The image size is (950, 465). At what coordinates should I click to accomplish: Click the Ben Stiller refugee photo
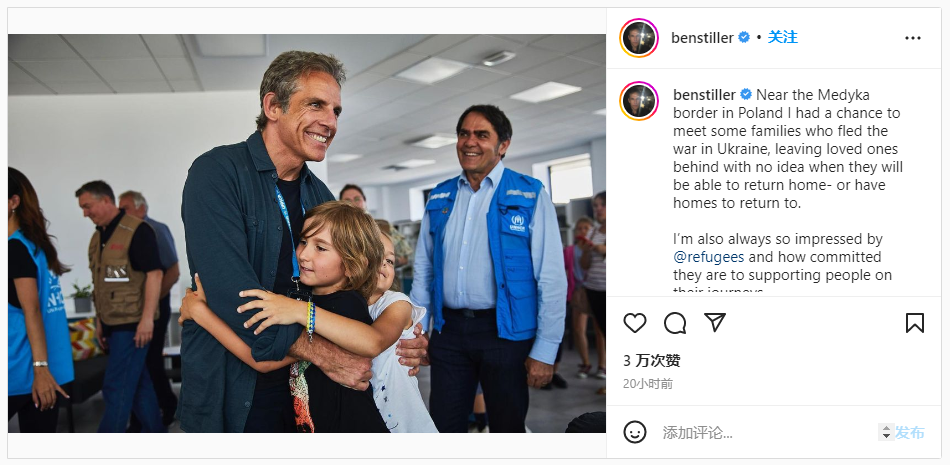tap(307, 233)
